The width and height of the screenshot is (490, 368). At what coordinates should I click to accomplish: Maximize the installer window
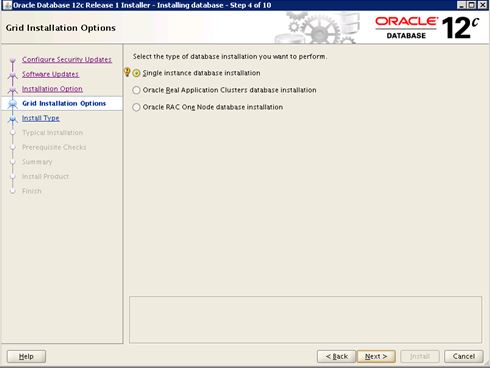pos(471,5)
